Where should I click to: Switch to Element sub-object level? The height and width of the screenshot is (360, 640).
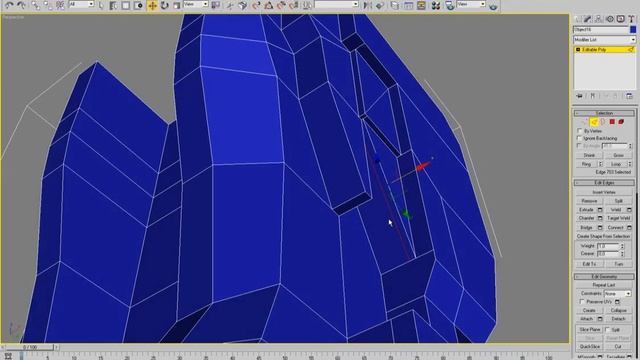(621, 122)
